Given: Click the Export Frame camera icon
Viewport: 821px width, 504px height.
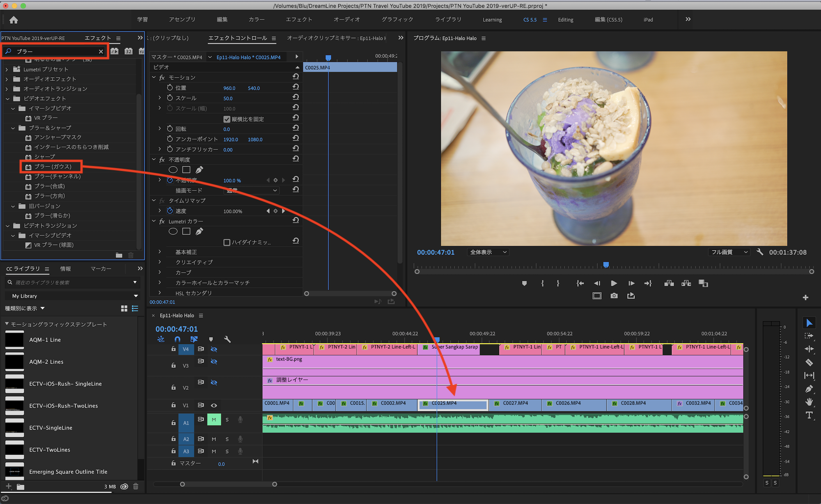Looking at the screenshot, I should tap(614, 296).
